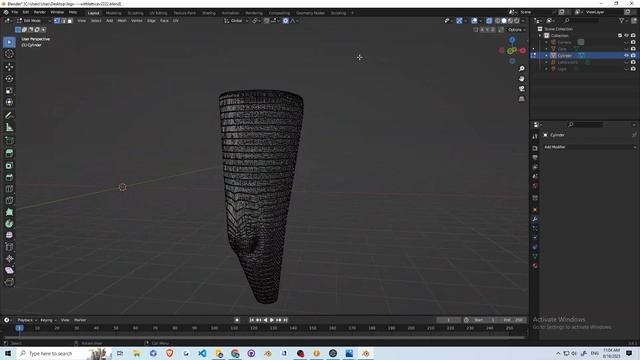Open the outliner filter dropdown
640x360 pixels.
(623, 20)
